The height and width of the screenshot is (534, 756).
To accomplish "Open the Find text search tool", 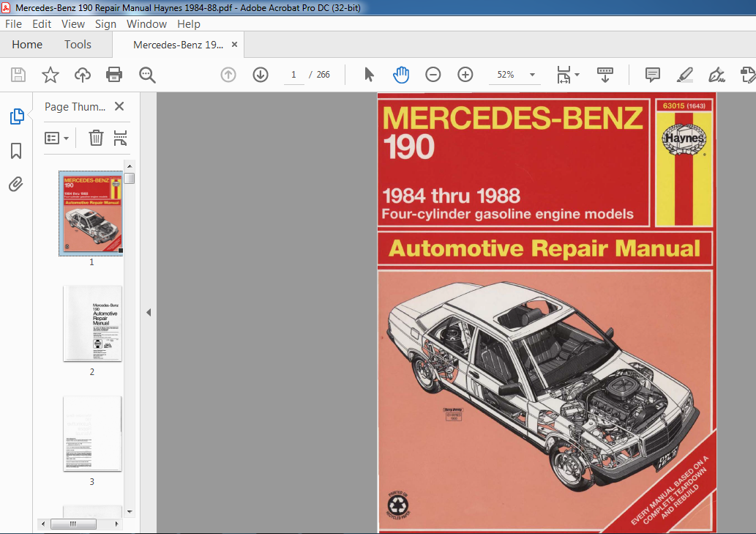I will 147,75.
